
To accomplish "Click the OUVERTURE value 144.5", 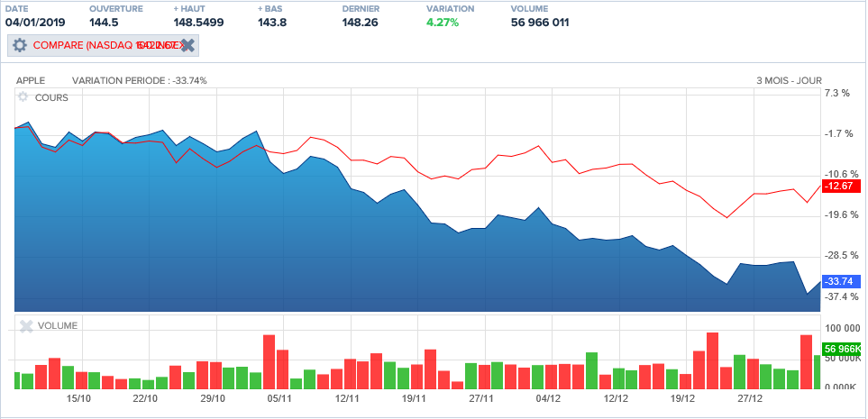I will (x=105, y=23).
